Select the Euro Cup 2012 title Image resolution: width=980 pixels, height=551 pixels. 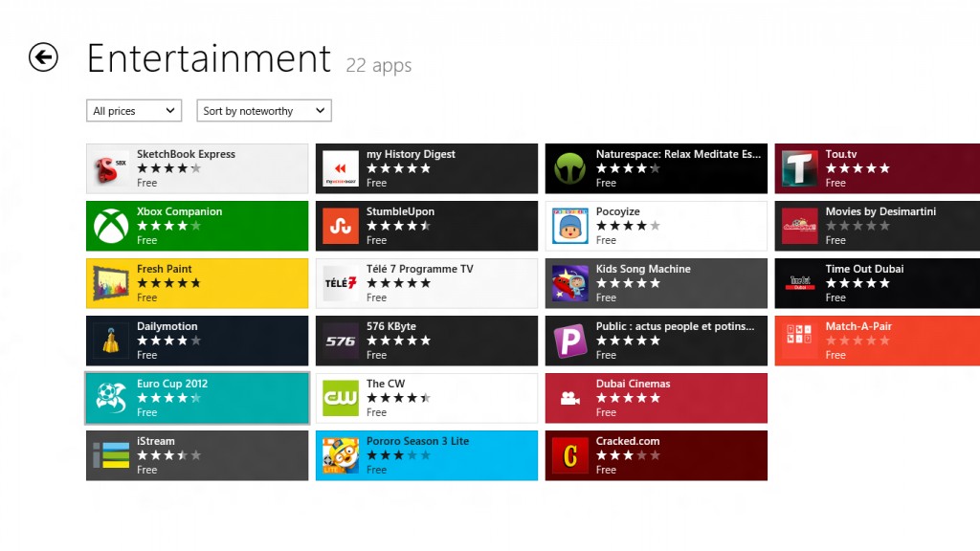[172, 384]
